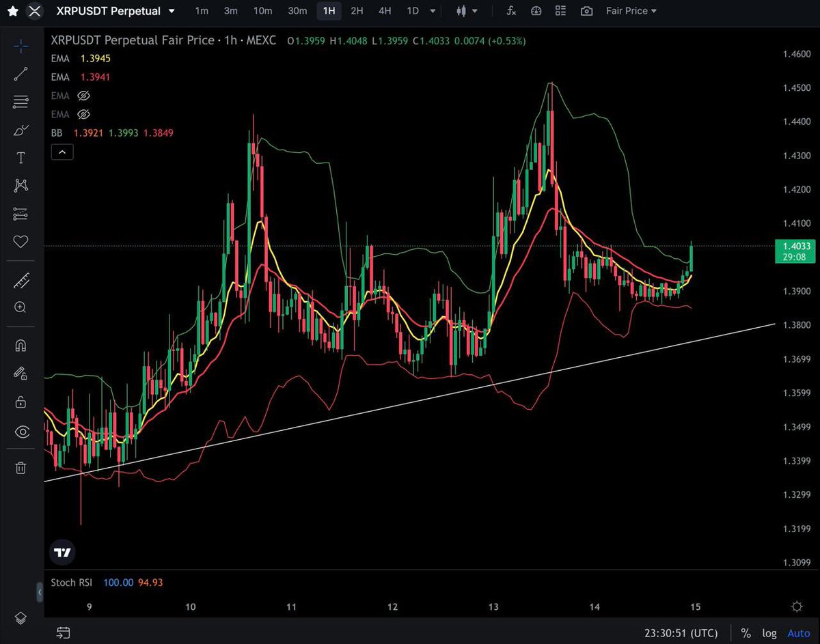
Task: Select the crosshair cursor tool
Action: pos(21,46)
